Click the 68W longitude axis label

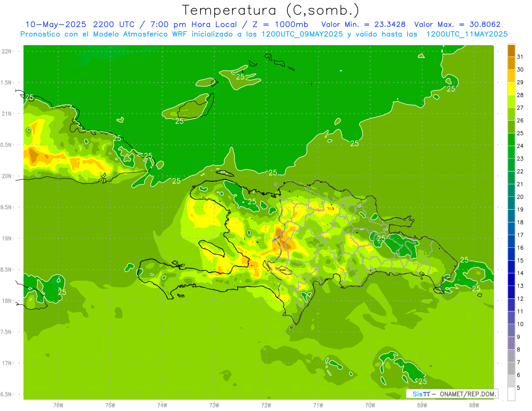pos(474,405)
